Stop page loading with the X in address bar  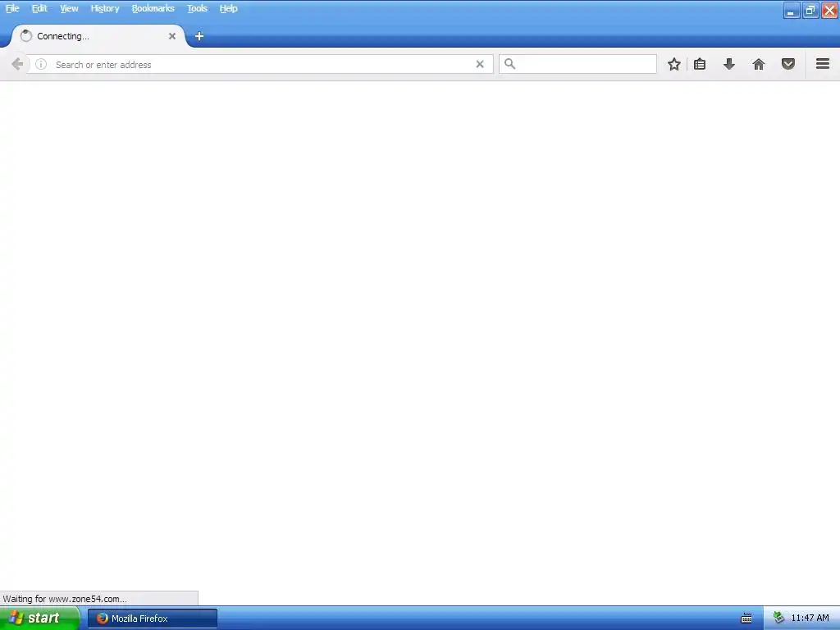pyautogui.click(x=480, y=64)
